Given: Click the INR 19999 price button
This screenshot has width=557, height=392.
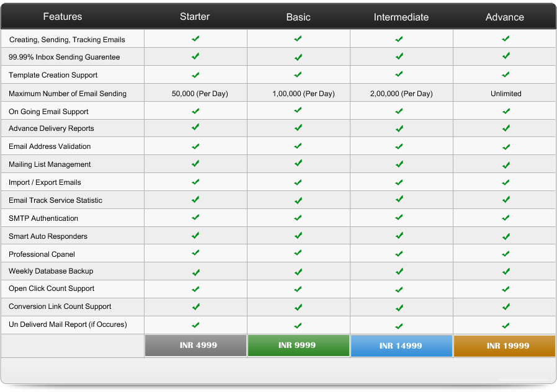Looking at the screenshot, I should 504,345.
